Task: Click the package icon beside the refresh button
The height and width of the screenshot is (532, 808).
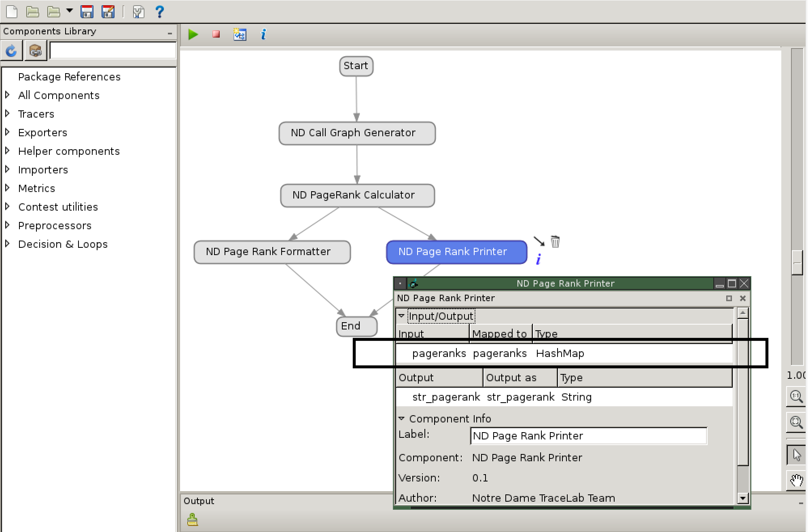Action: pos(36,51)
